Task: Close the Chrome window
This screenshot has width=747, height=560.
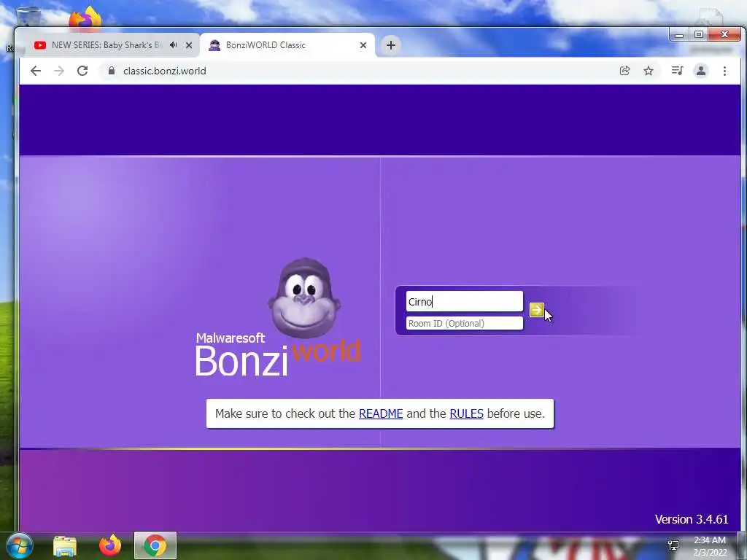Action: [x=724, y=35]
